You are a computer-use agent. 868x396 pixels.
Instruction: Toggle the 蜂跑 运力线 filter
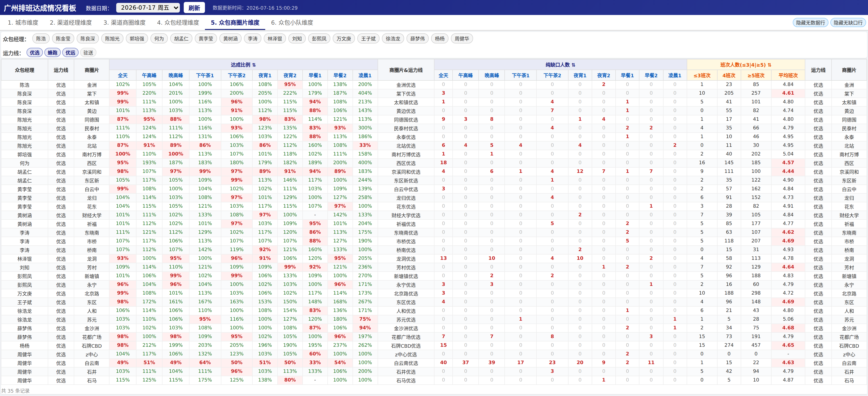(x=52, y=53)
